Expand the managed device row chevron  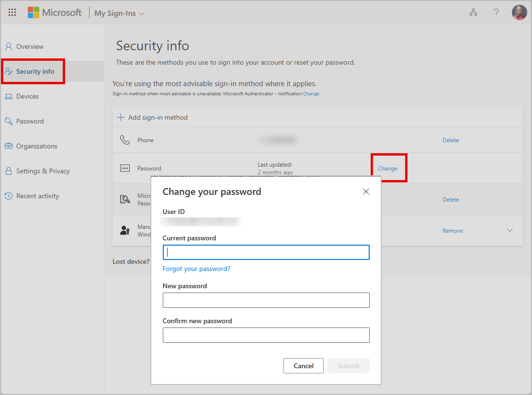[x=509, y=230]
